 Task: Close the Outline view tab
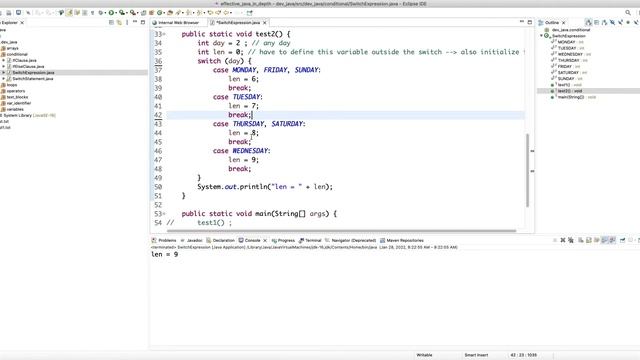click(564, 23)
